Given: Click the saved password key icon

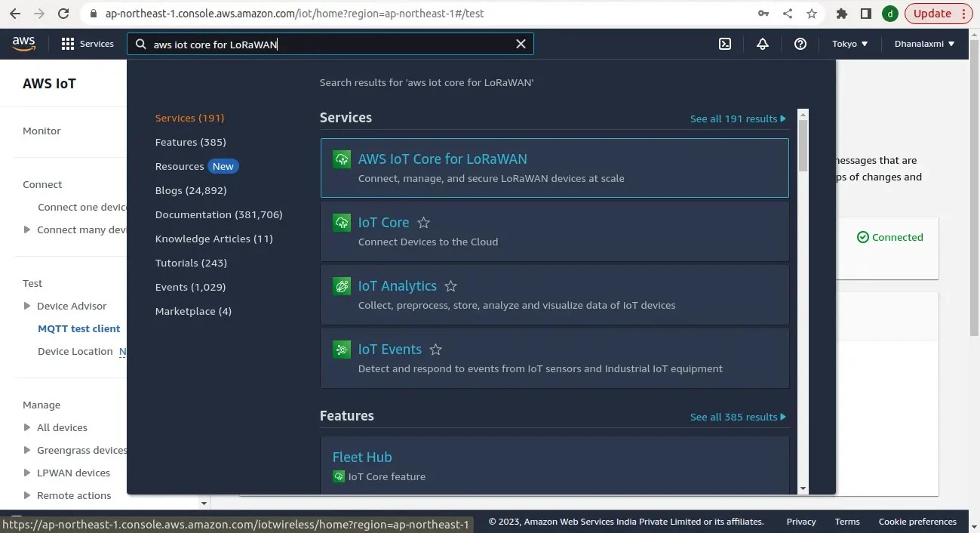Looking at the screenshot, I should [763, 14].
